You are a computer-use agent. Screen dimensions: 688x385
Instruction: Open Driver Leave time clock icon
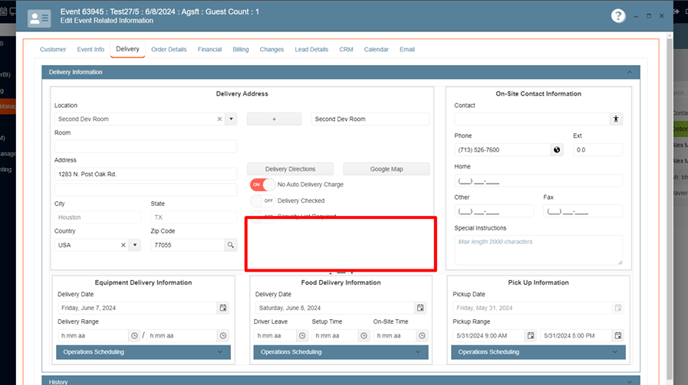[x=302, y=335]
